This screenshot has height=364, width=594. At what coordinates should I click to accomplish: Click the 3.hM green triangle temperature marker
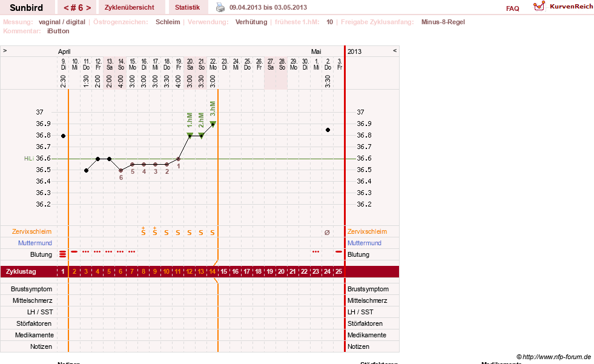213,124
